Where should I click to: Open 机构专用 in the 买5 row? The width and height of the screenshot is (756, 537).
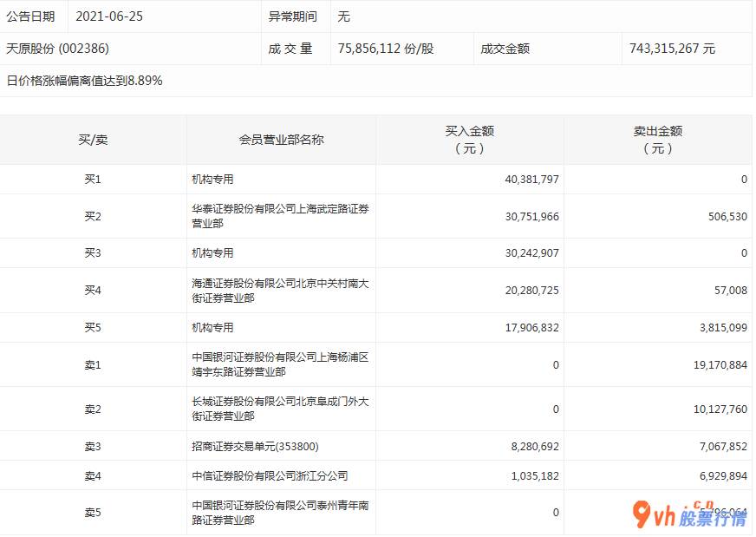(x=213, y=328)
